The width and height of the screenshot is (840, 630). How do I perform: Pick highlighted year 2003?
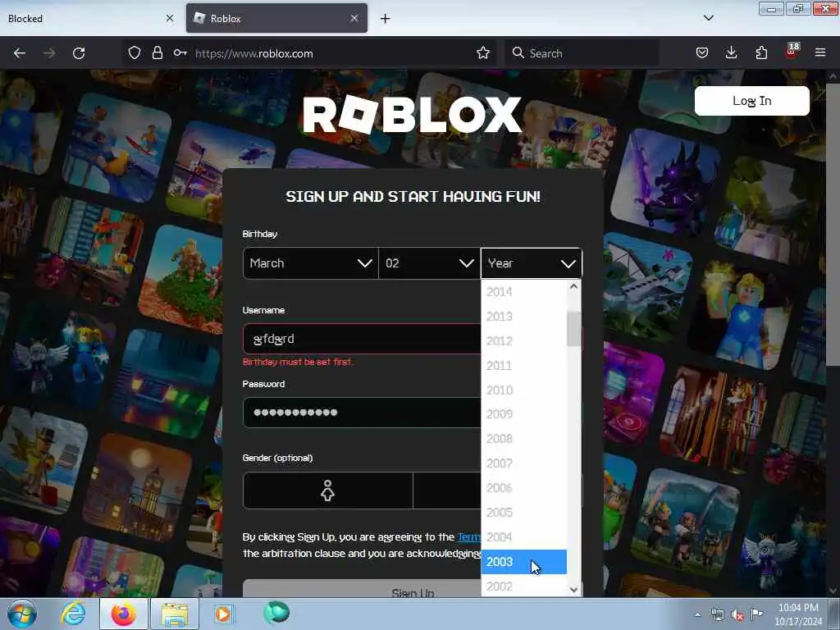[x=523, y=562]
